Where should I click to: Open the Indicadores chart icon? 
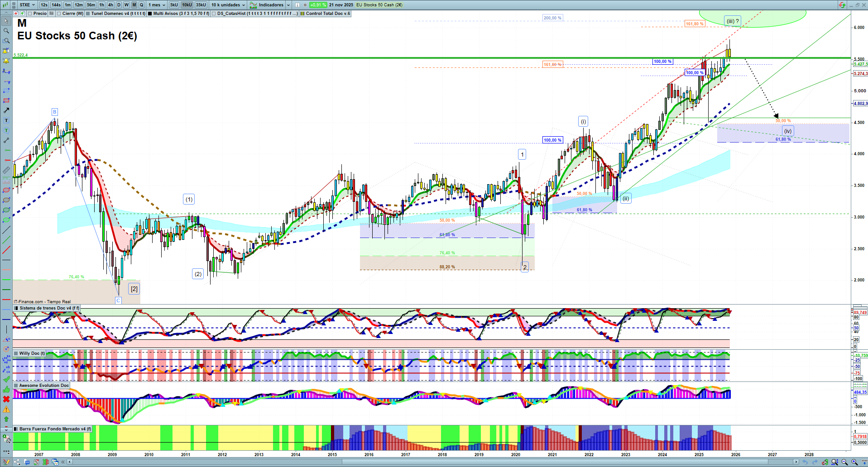tap(254, 5)
